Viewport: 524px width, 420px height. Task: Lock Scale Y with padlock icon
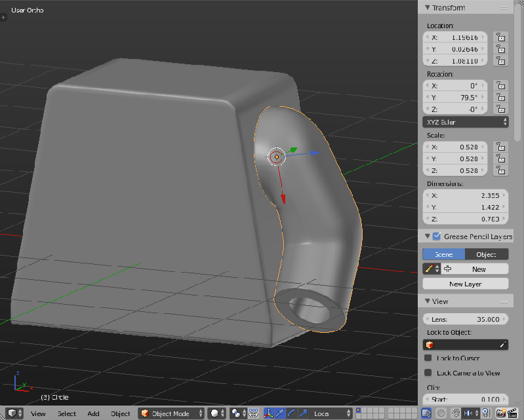tap(500, 159)
